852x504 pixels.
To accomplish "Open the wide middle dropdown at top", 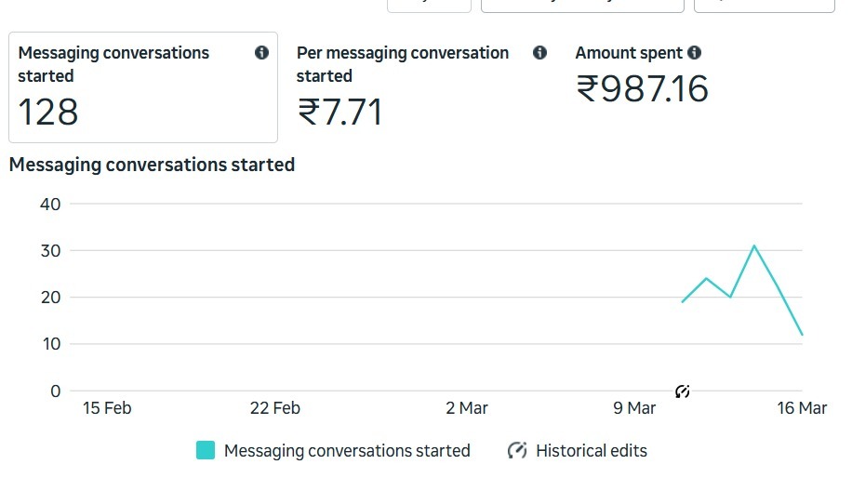I will (582, 6).
